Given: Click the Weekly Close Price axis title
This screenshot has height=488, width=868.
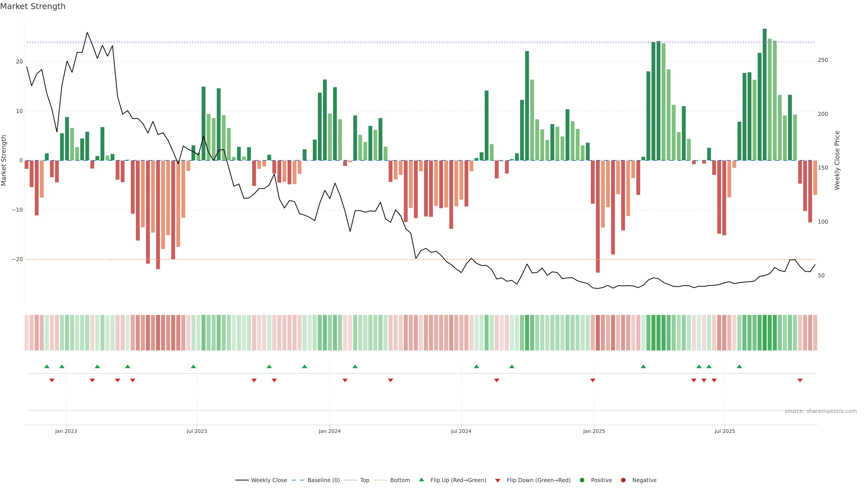Looking at the screenshot, I should pyautogui.click(x=837, y=160).
